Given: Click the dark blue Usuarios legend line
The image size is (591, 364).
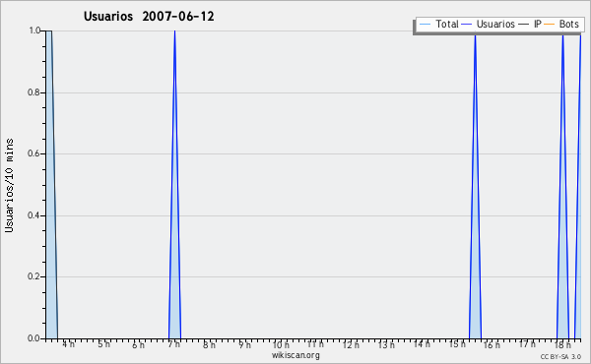Looking at the screenshot, I should pos(467,25).
